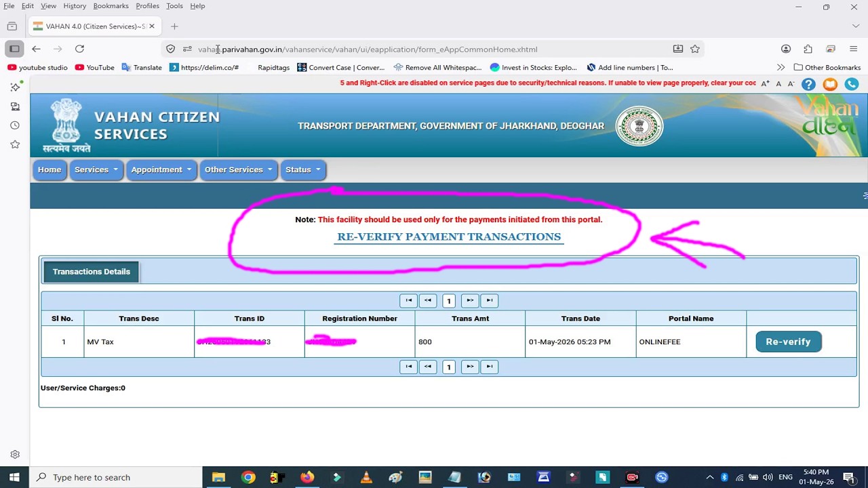868x488 pixels.
Task: Decrease font size with A- icon
Action: pos(791,83)
